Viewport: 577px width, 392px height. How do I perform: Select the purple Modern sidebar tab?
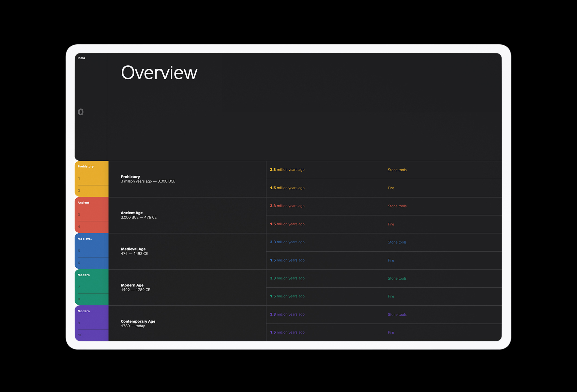pos(83,311)
